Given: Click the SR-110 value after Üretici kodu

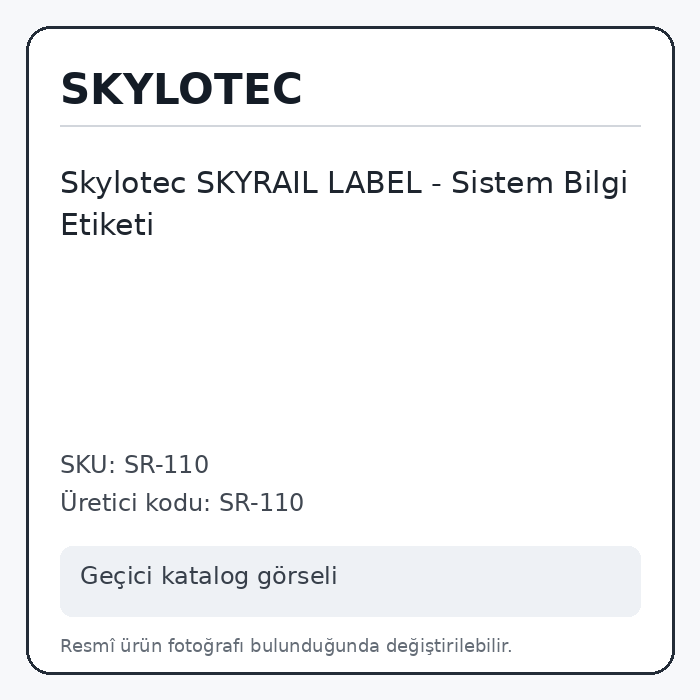Looking at the screenshot, I should point(262,502).
